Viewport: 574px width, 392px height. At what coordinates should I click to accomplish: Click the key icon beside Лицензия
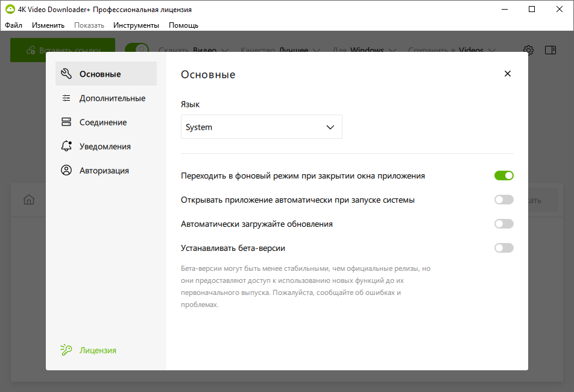(66, 350)
